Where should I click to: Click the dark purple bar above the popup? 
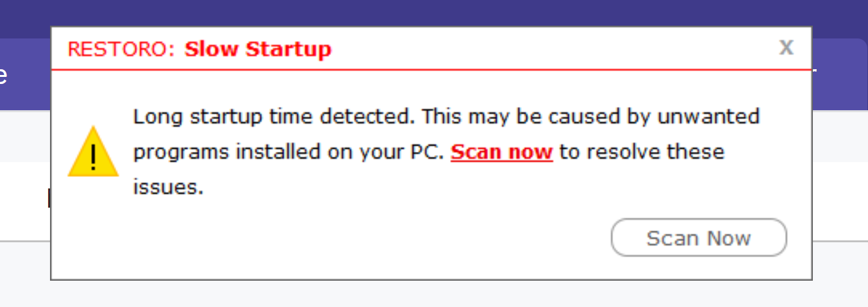coord(434,13)
